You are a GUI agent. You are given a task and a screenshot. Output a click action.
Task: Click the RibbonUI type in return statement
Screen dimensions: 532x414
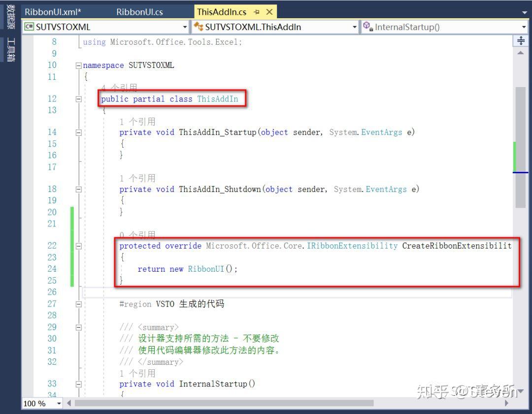[206, 269]
